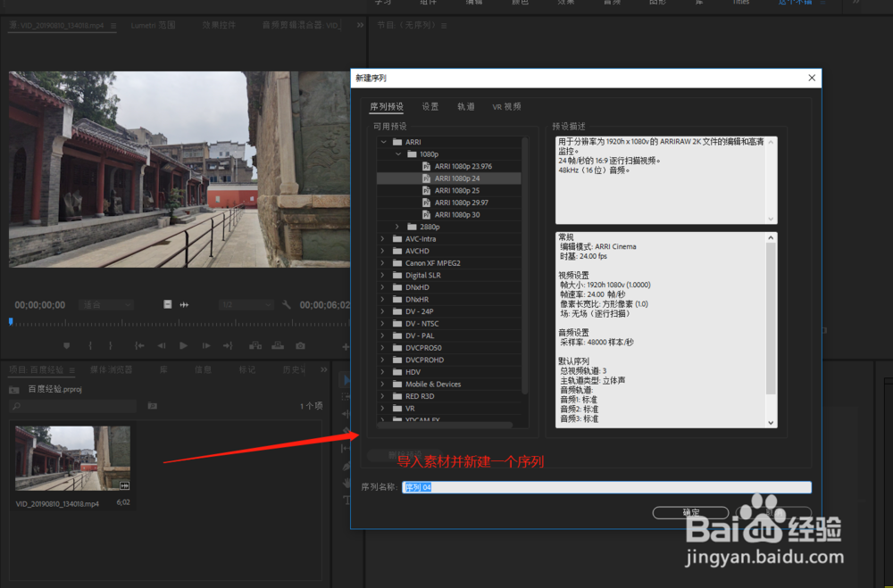Collapse the ARRI preset folder
Image resolution: width=893 pixels, height=588 pixels.
(384, 142)
